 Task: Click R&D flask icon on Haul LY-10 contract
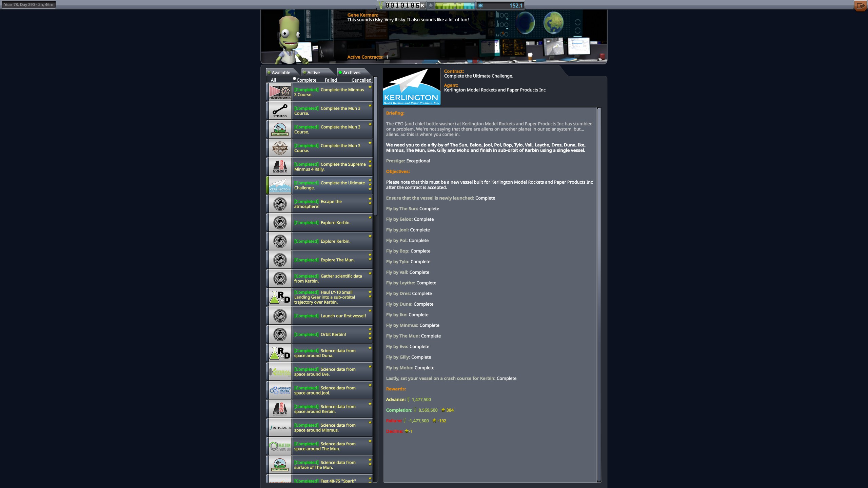[280, 297]
